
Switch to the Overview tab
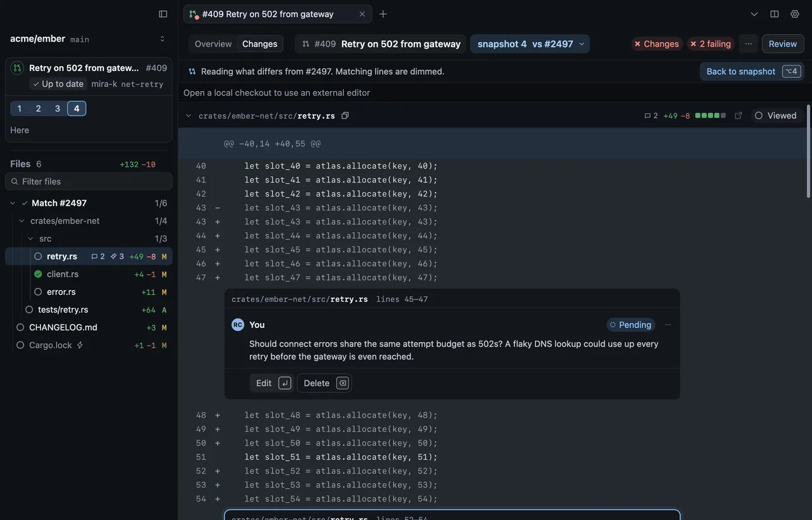213,44
